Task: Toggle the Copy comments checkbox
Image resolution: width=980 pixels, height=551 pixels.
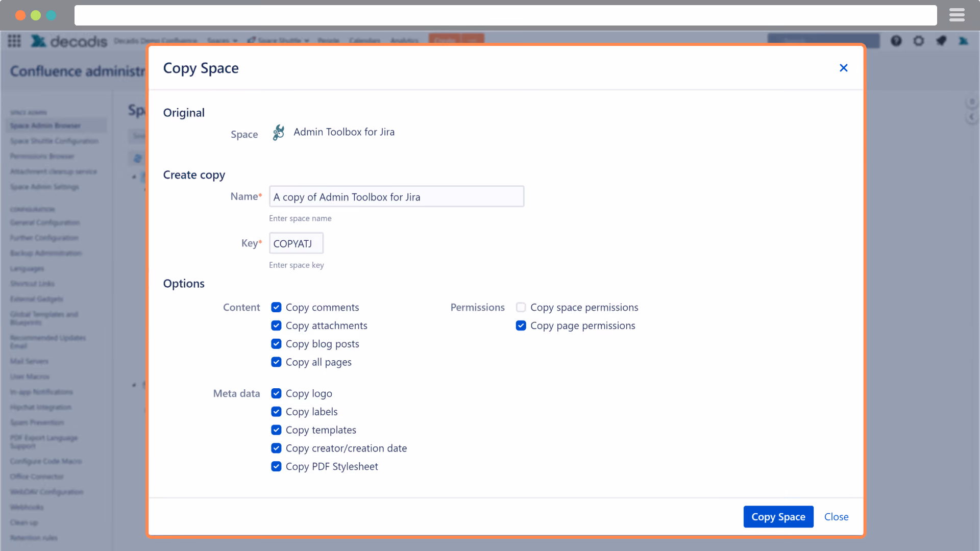Action: (276, 307)
